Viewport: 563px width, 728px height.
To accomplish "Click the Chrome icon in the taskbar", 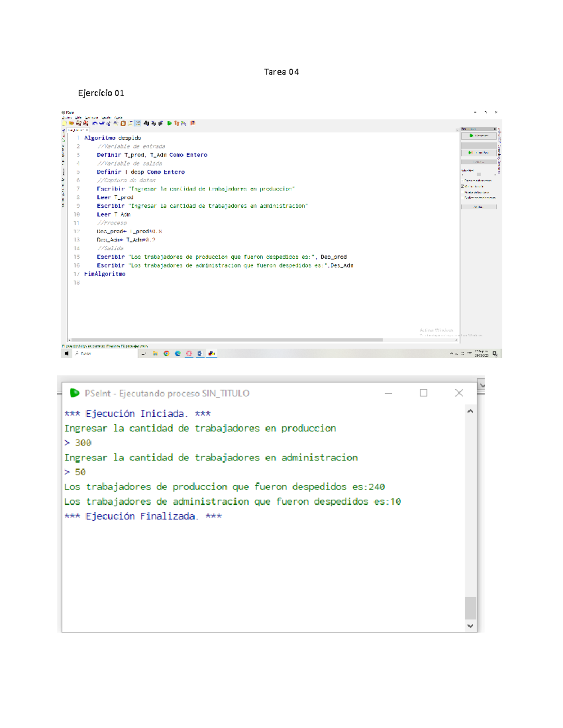I will click(166, 353).
